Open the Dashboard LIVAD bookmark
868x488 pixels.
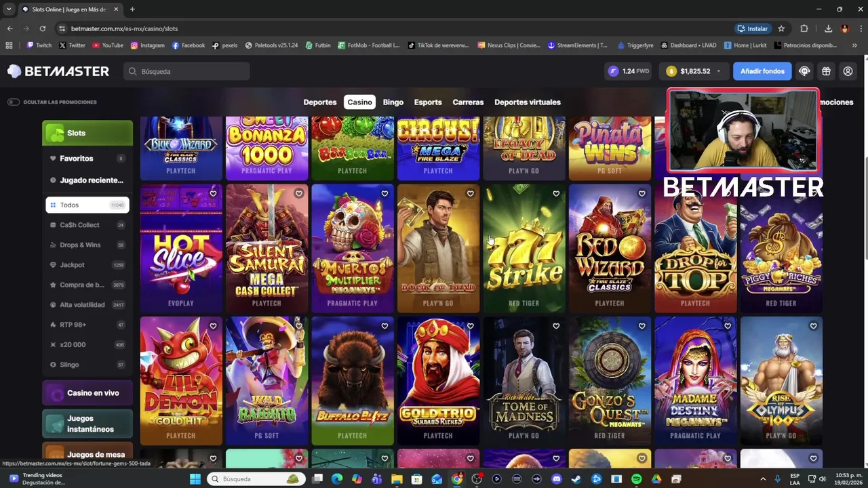pyautogui.click(x=688, y=45)
